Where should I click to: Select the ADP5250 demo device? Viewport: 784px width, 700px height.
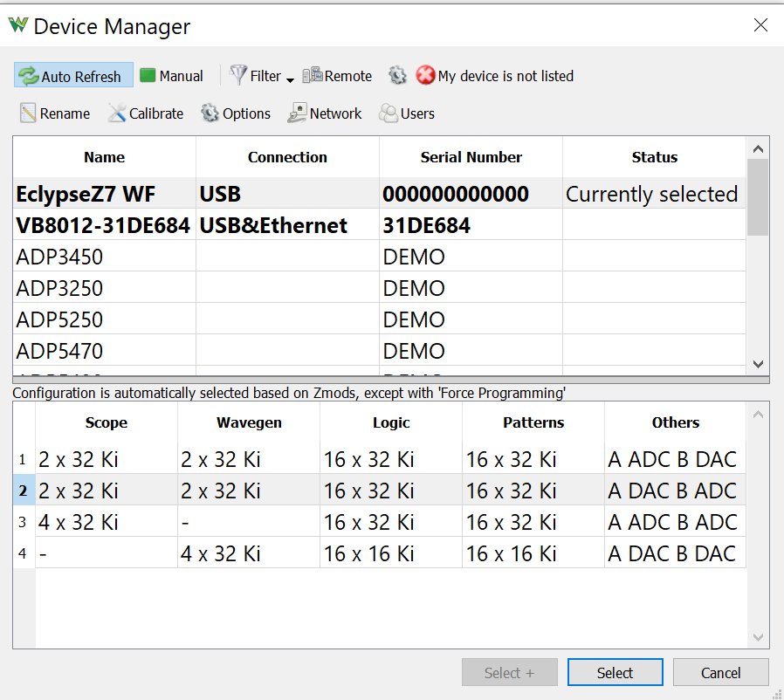tap(379, 319)
